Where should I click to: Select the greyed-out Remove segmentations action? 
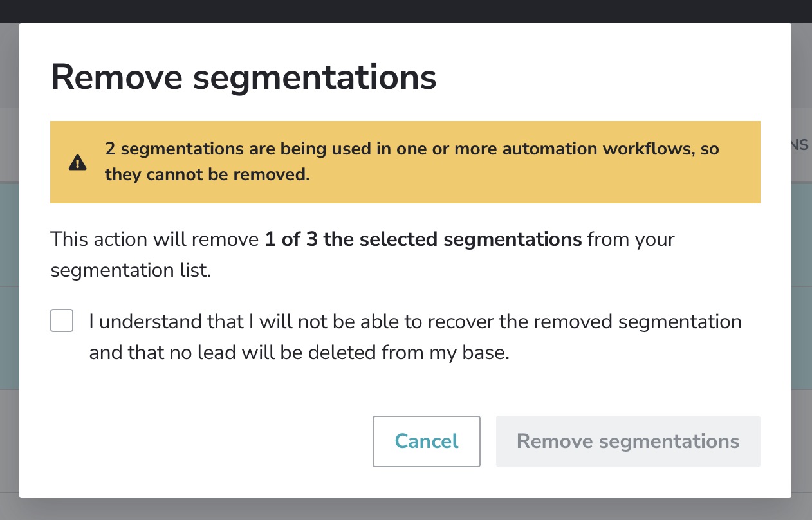(x=628, y=441)
